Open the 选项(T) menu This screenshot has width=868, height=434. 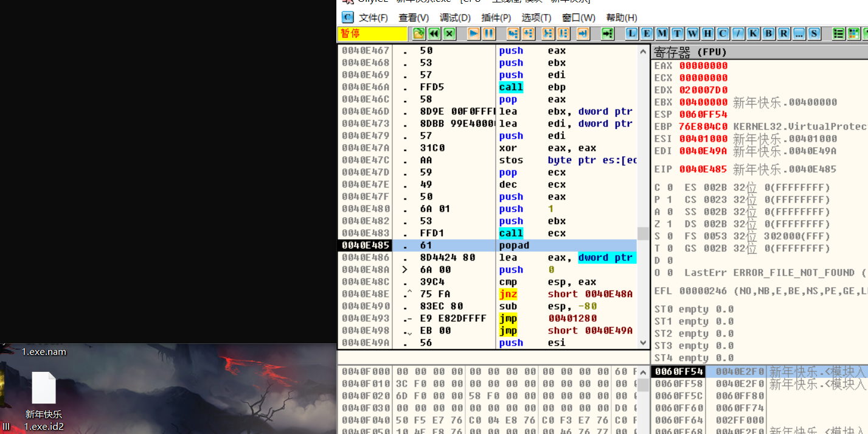tap(536, 18)
